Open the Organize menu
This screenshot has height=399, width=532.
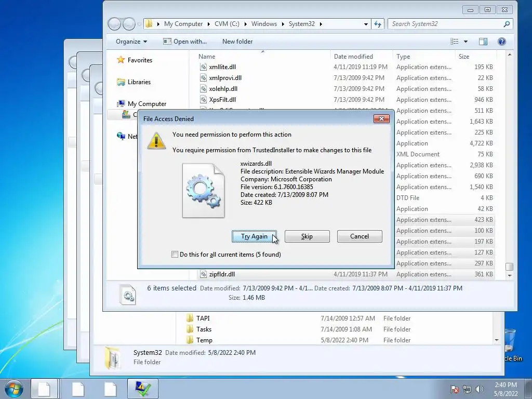coord(131,42)
